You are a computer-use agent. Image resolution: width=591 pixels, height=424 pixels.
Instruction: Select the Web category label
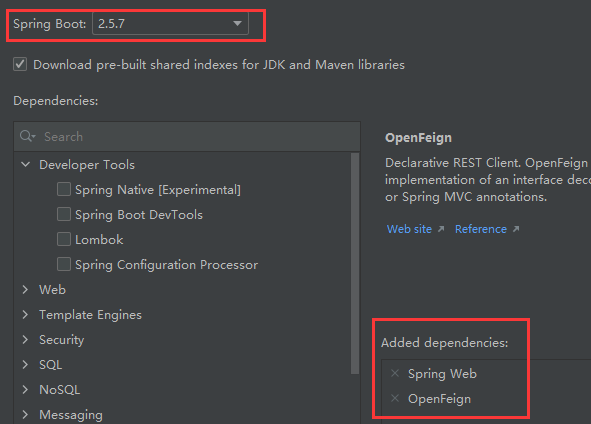point(52,289)
